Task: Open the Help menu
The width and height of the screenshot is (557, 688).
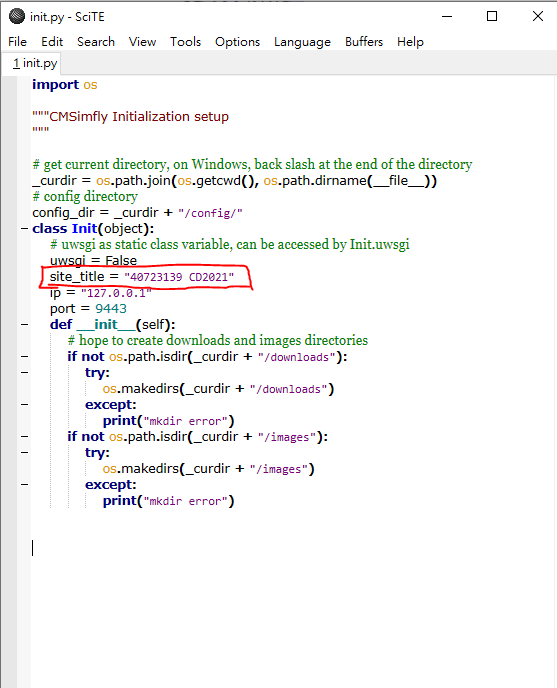Action: (x=410, y=42)
